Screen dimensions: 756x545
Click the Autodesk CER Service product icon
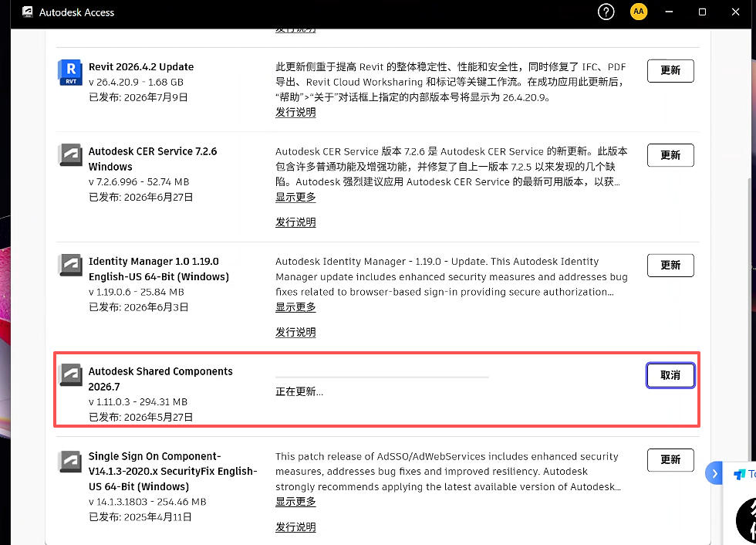70,155
